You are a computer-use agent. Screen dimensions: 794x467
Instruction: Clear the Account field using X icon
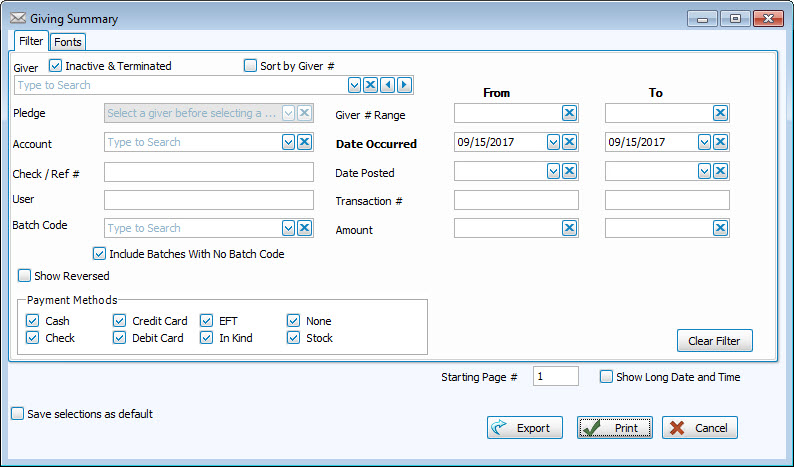(305, 142)
